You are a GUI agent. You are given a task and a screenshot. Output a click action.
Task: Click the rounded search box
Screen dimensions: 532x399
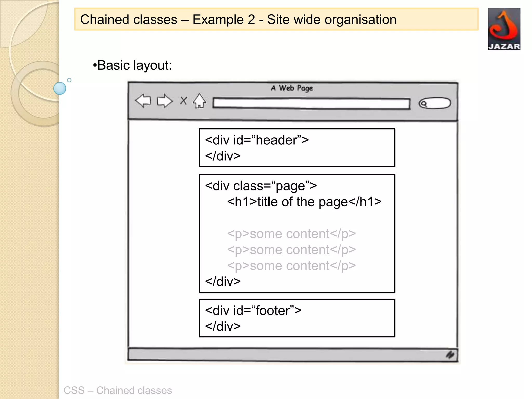coord(435,103)
